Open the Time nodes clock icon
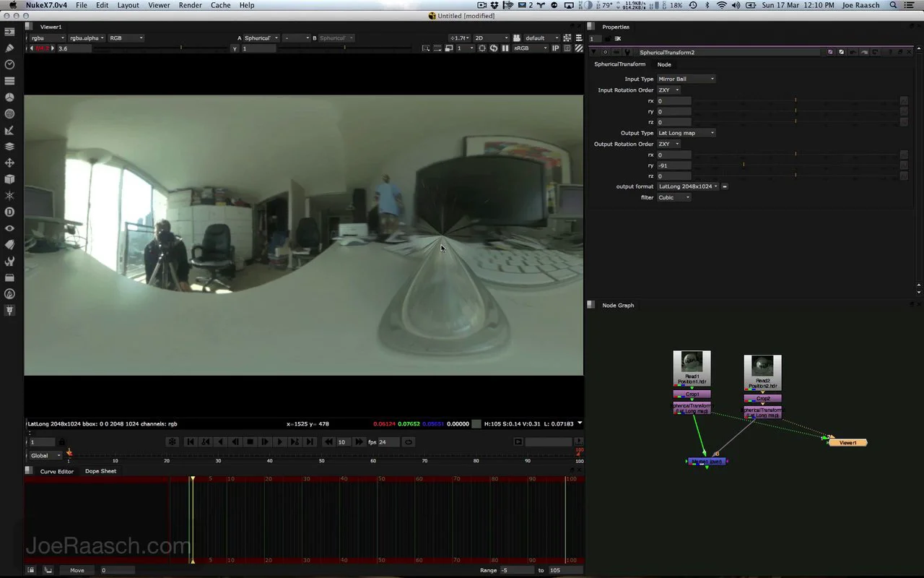The height and width of the screenshot is (578, 924). 9,64
